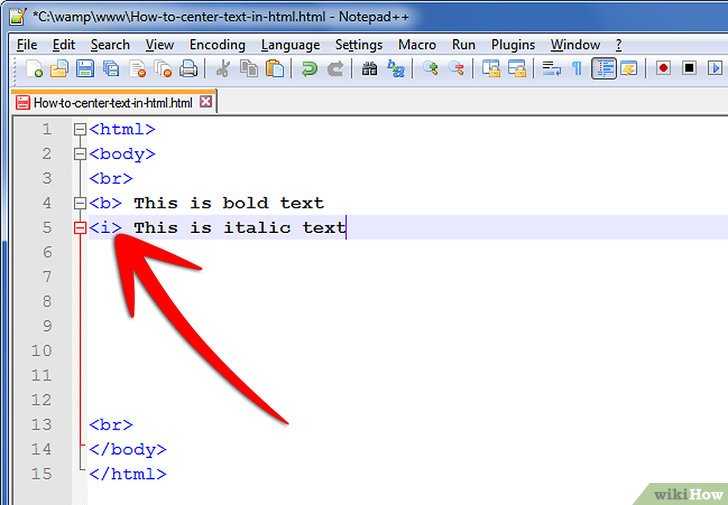This screenshot has height=505, width=728.
Task: Collapse the <html> fold on line 1
Action: click(x=80, y=129)
